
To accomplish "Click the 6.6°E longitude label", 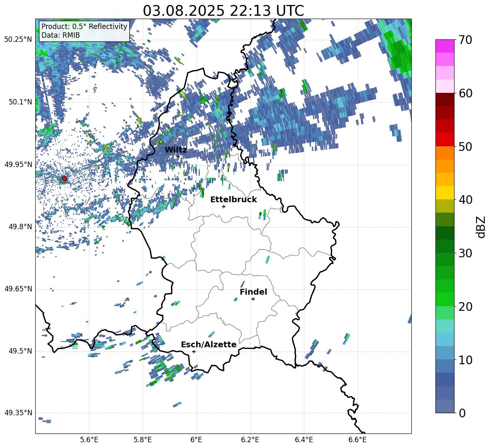I will point(357,440).
